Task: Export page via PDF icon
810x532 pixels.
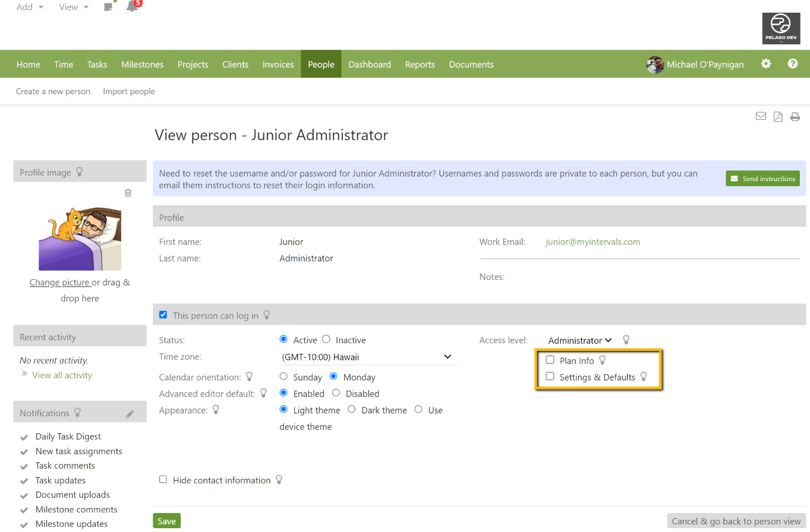Action: (x=778, y=117)
